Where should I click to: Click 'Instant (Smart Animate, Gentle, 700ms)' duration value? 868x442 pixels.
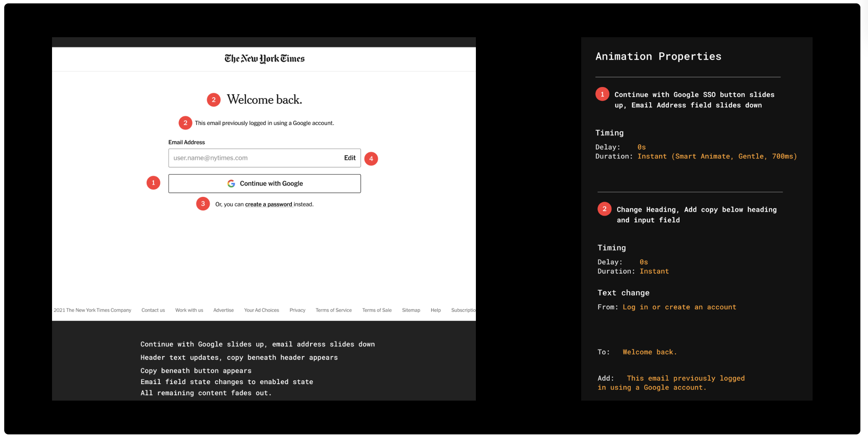pyautogui.click(x=717, y=156)
